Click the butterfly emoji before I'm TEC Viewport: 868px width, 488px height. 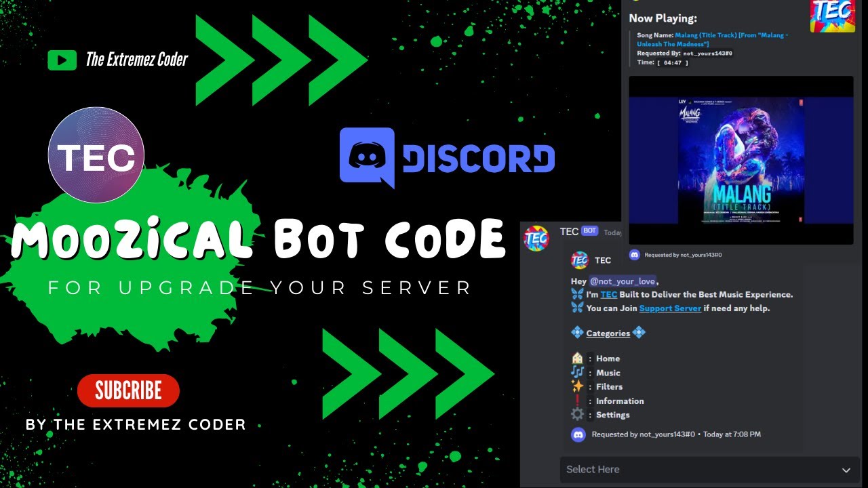click(577, 294)
